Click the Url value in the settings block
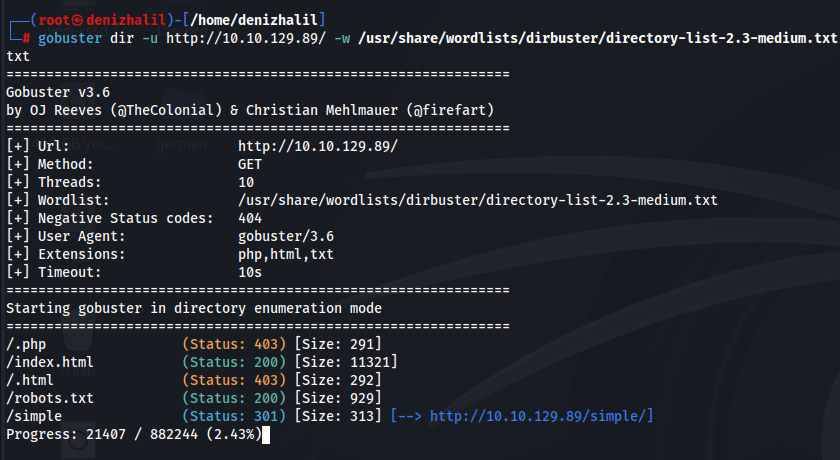Viewport: 840px width, 460px height. tap(318, 146)
